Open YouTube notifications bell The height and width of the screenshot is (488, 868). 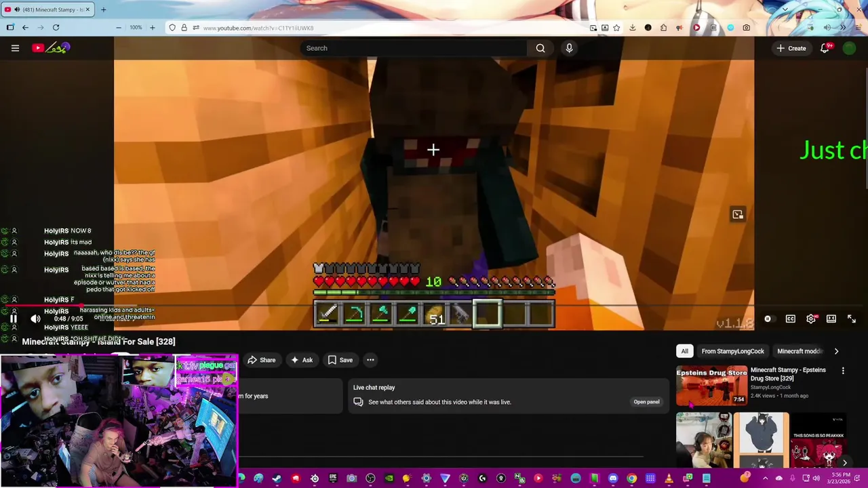[825, 48]
